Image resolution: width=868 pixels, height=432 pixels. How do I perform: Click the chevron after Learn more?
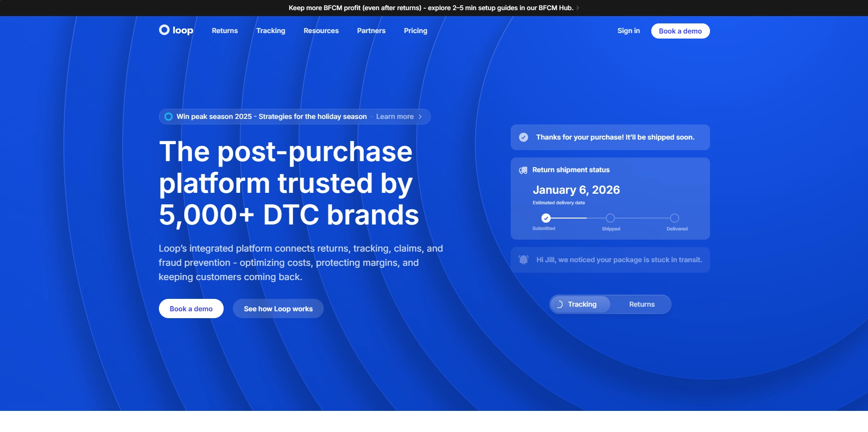[420, 117]
